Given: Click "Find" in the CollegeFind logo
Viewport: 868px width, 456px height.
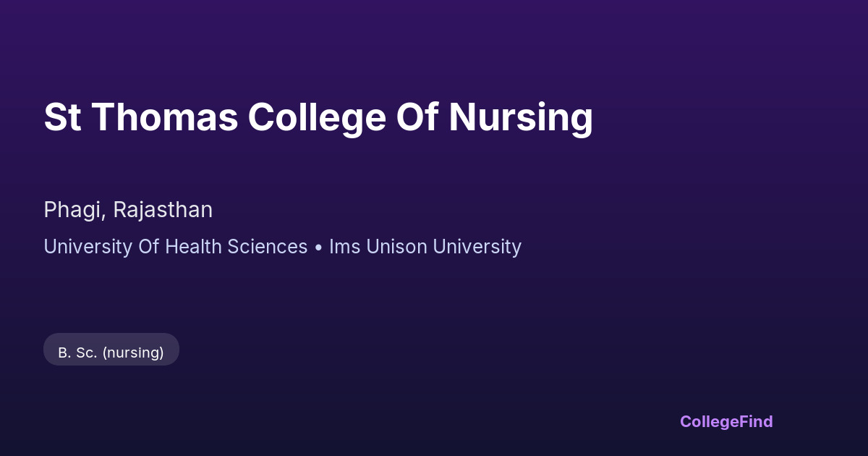Looking at the screenshot, I should [x=756, y=421].
